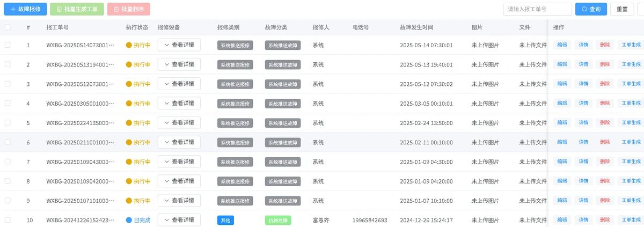Expand 查看详情 for order WXBG-20250109043000

179,162
